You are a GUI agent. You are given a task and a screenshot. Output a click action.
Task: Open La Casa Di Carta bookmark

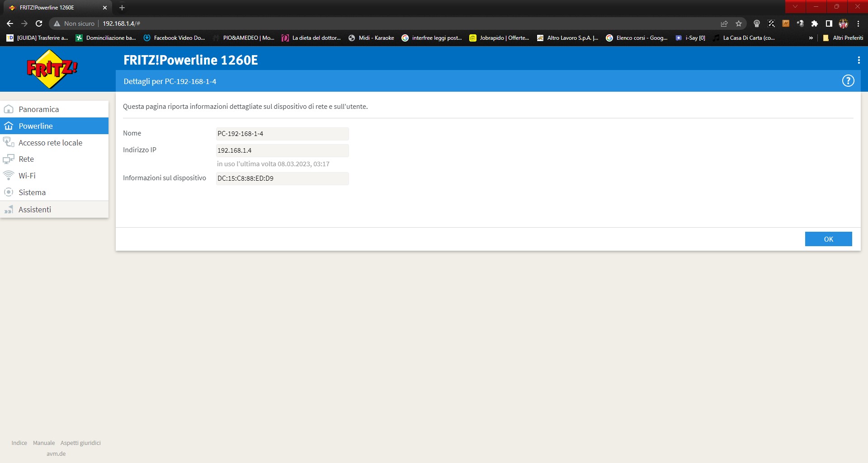(744, 38)
